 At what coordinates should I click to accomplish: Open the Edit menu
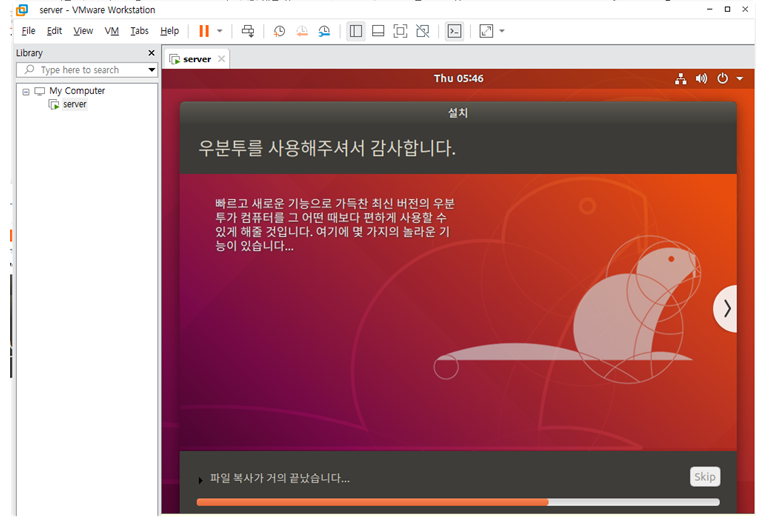[54, 31]
